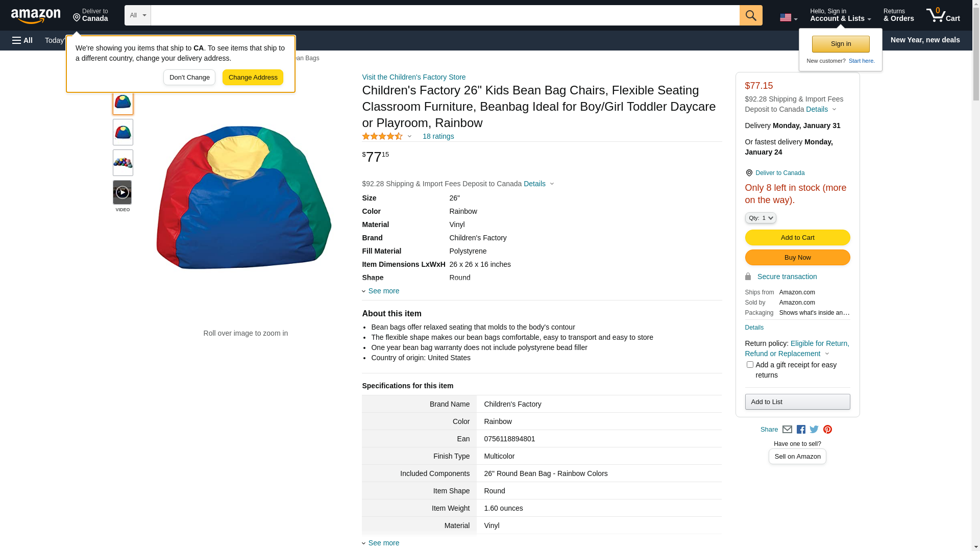Open the All search category dropdown
Viewport: 980px width, 551px height.
click(x=137, y=15)
